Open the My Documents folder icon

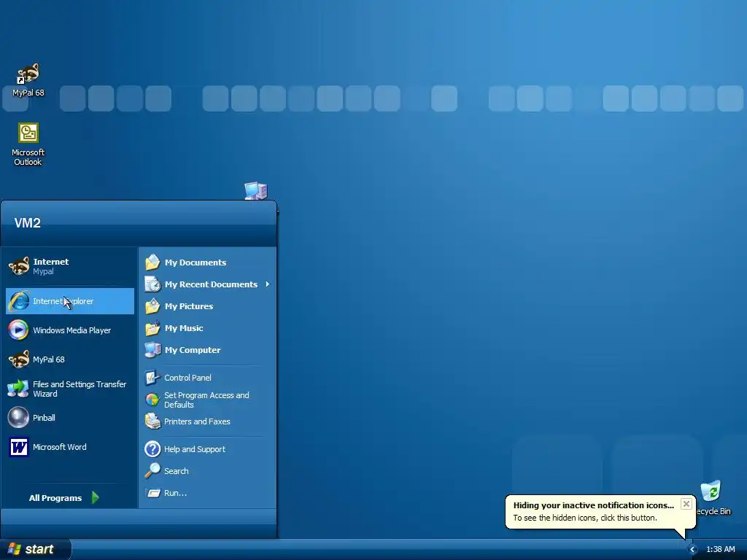152,262
